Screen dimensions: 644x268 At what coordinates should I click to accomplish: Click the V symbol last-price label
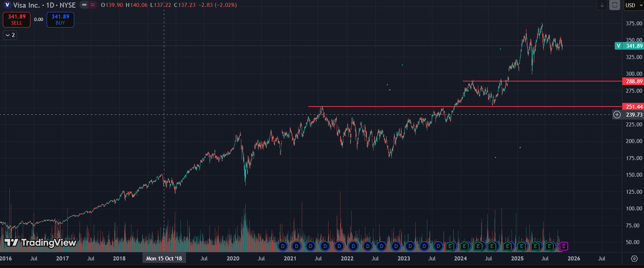pos(619,46)
